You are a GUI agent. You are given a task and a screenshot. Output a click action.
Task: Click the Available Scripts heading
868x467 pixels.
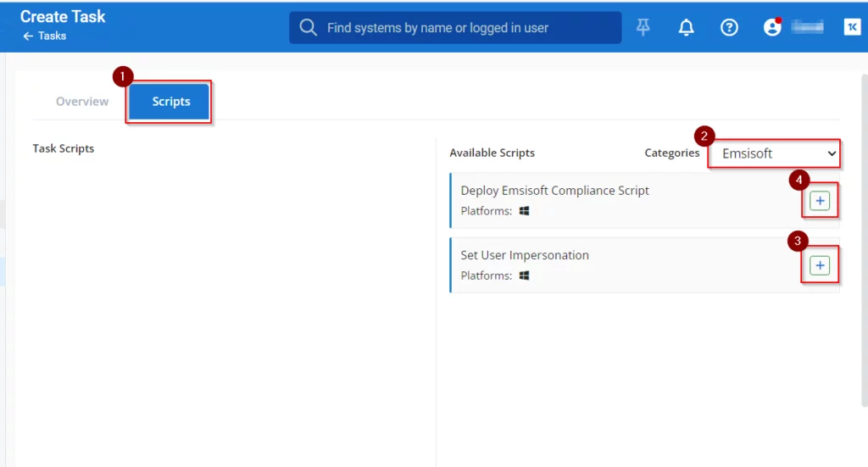coord(492,153)
